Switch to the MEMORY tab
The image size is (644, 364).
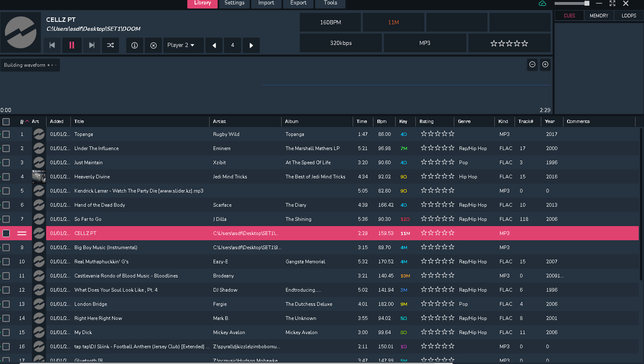coord(599,16)
